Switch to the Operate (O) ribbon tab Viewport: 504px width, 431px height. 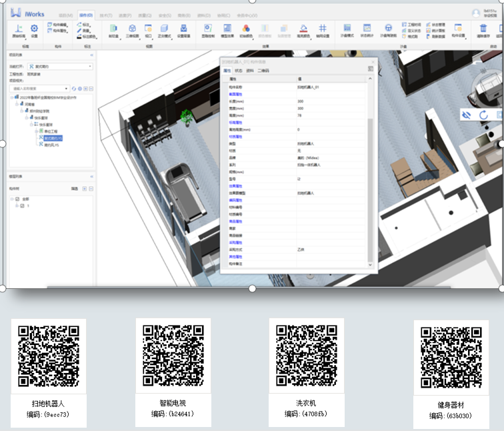click(86, 15)
